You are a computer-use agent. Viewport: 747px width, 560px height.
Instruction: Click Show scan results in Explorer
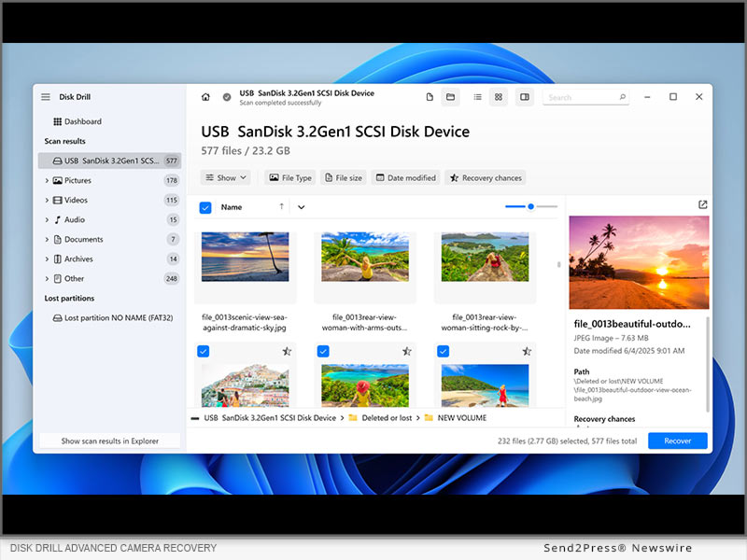click(109, 441)
